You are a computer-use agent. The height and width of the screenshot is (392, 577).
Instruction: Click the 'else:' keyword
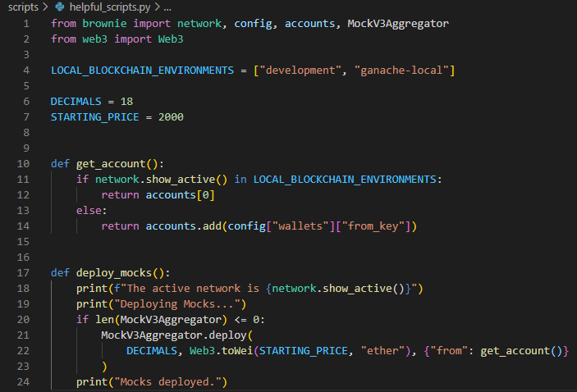tap(91, 210)
